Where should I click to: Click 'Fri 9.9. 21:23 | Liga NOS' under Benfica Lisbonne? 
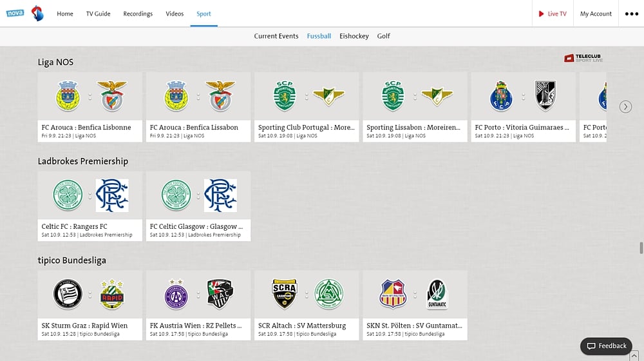click(69, 135)
